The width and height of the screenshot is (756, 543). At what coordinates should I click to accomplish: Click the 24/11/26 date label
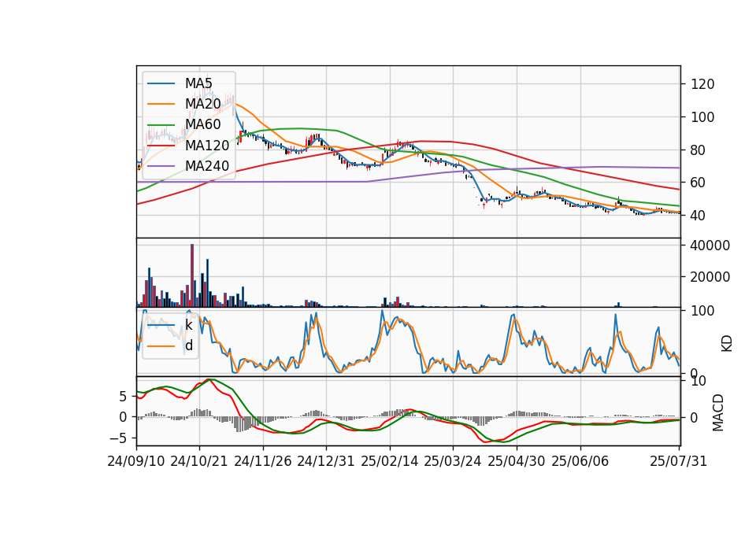tap(263, 461)
